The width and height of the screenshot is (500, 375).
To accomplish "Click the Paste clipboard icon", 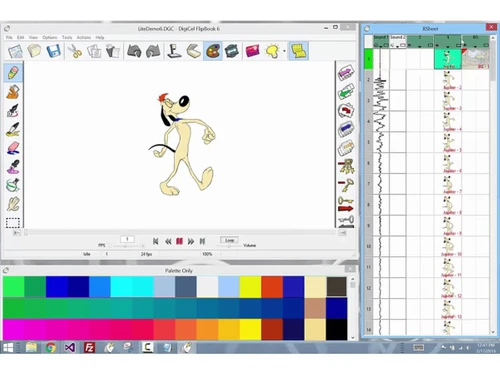I will pos(113,52).
